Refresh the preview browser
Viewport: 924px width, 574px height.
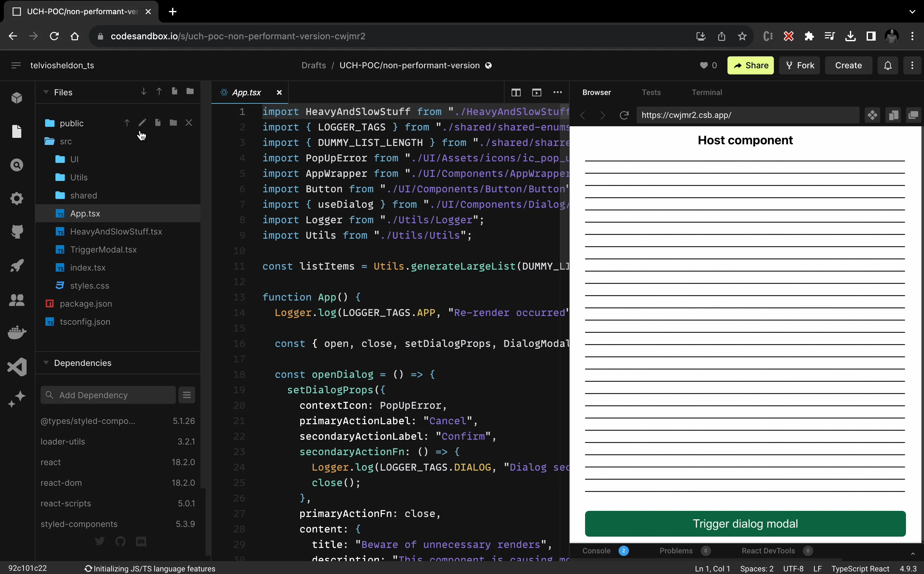coord(624,115)
